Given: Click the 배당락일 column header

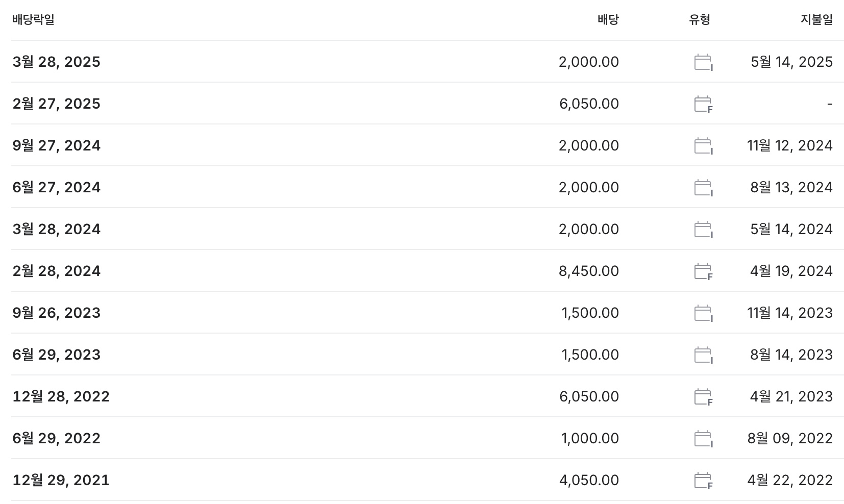Looking at the screenshot, I should tap(34, 20).
